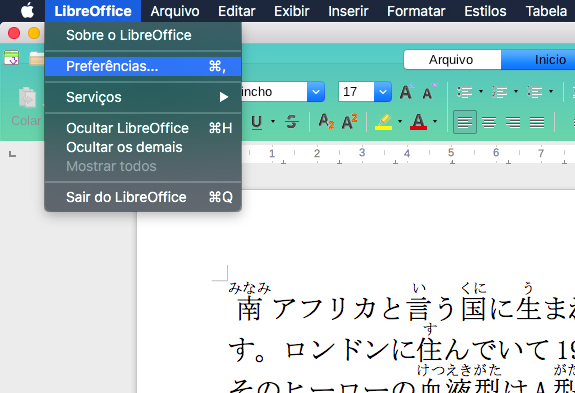This screenshot has height=393, width=575.
Task: Quit via Sair do LibreOffice
Action: [x=143, y=197]
